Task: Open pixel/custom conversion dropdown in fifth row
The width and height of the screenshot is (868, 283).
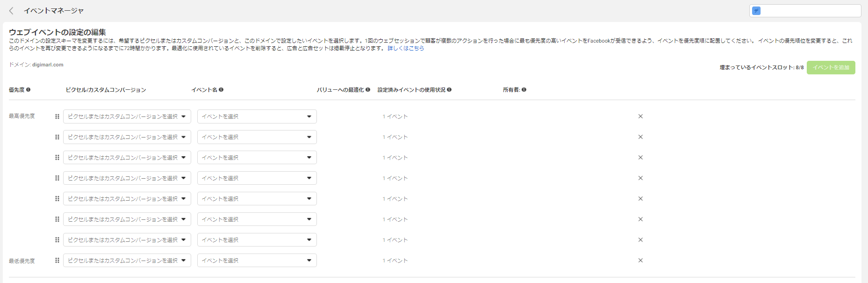Action: coord(127,199)
